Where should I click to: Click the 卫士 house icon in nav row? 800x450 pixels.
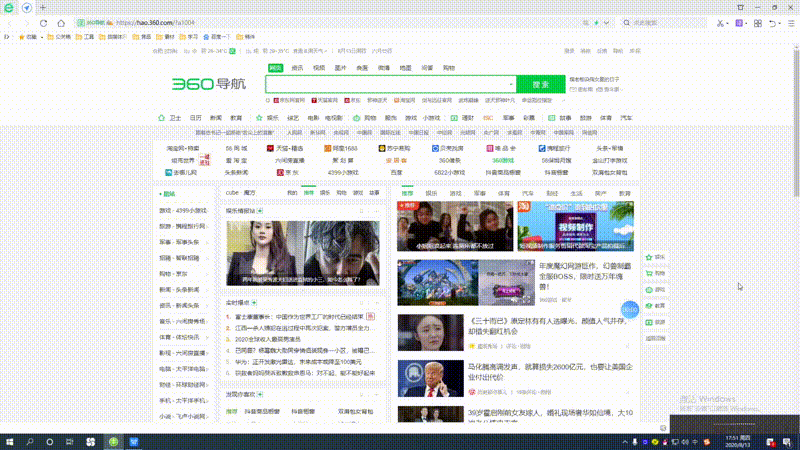(161, 118)
